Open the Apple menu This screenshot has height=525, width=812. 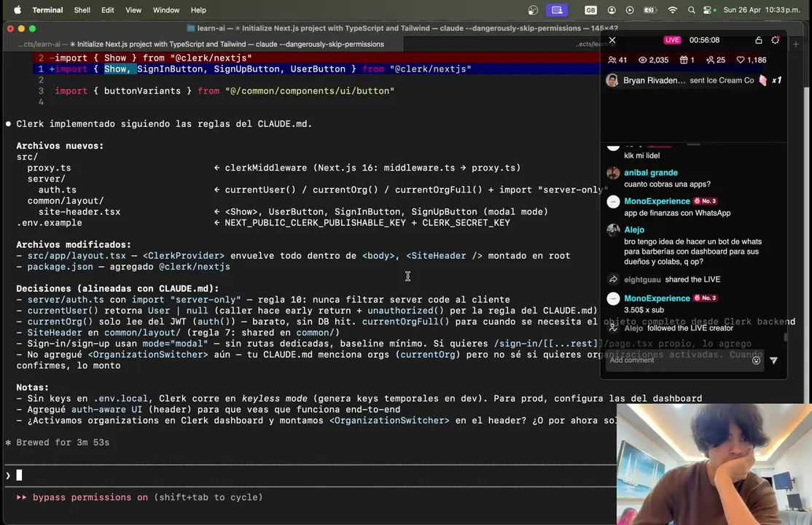[17, 10]
